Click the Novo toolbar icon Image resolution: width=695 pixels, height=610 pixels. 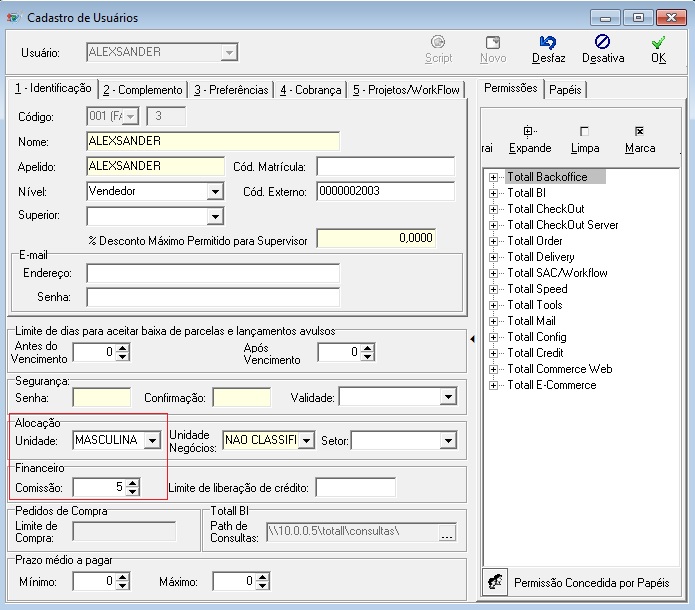tap(492, 42)
